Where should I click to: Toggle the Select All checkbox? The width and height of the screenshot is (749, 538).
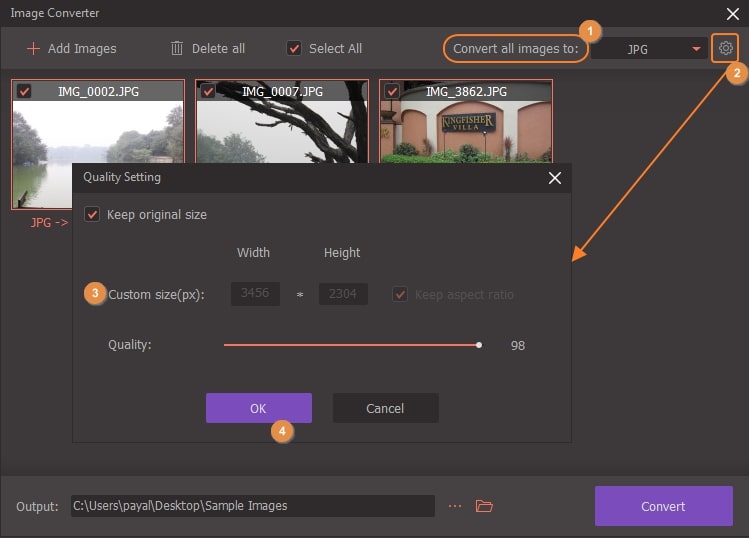[x=294, y=48]
